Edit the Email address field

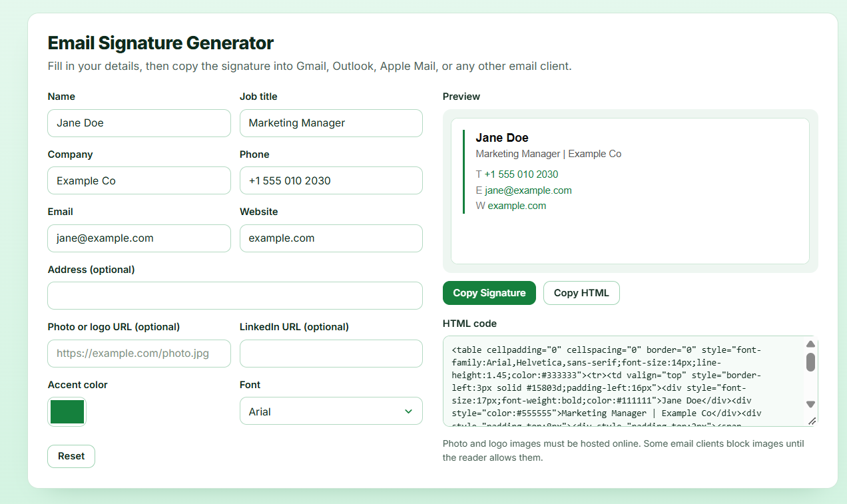coord(139,238)
